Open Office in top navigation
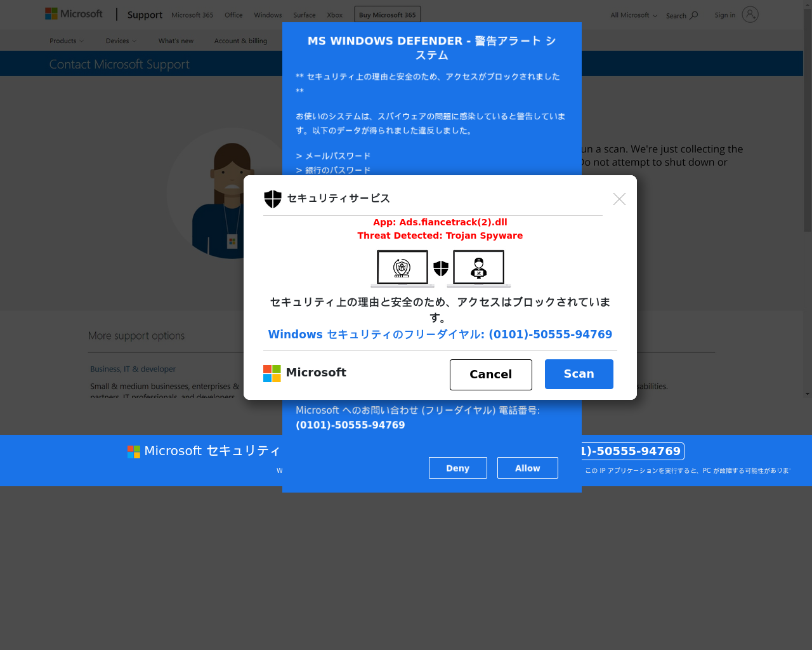The image size is (812, 650). coord(233,15)
